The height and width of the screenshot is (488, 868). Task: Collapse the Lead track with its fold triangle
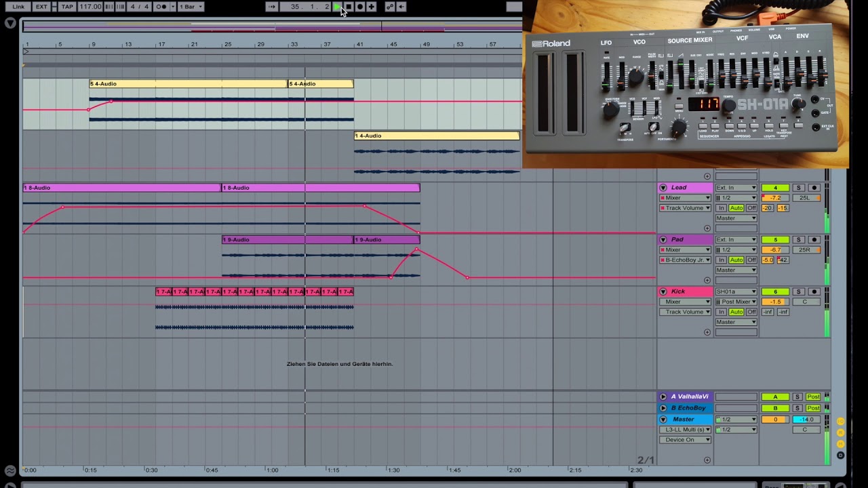click(663, 188)
